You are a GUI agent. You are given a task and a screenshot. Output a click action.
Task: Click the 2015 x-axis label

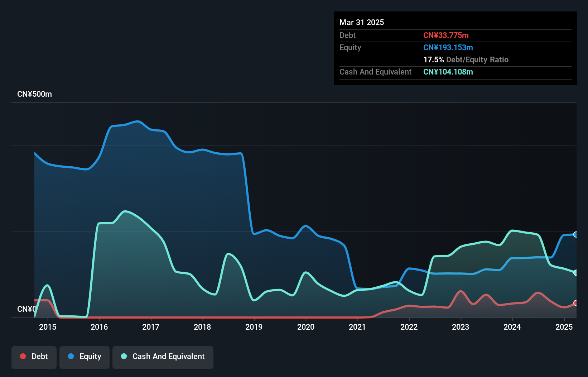click(x=48, y=327)
